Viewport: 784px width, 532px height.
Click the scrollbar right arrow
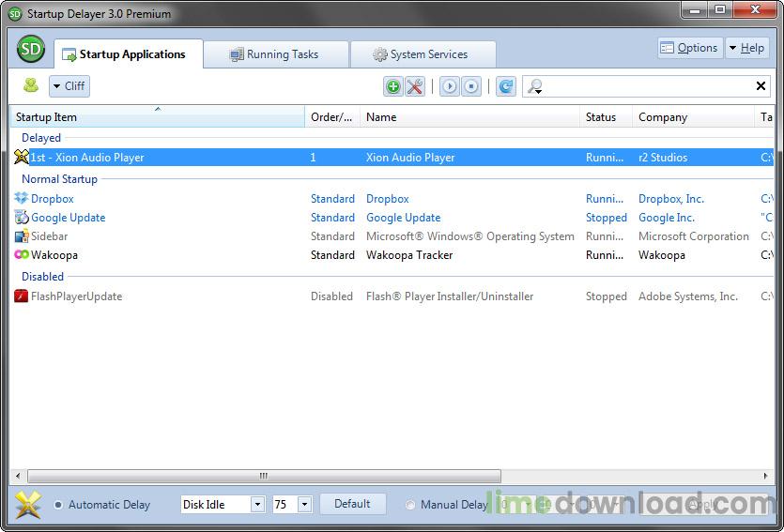pyautogui.click(x=765, y=476)
